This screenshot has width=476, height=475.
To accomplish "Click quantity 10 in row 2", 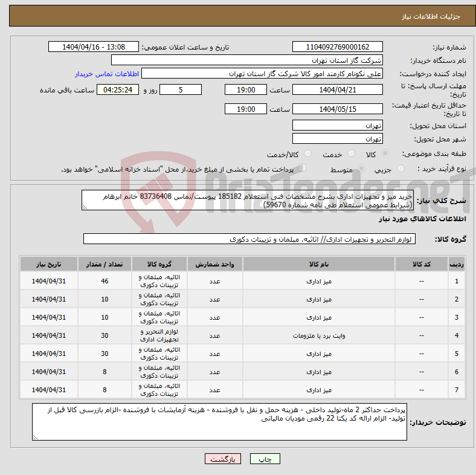I will (105, 299).
